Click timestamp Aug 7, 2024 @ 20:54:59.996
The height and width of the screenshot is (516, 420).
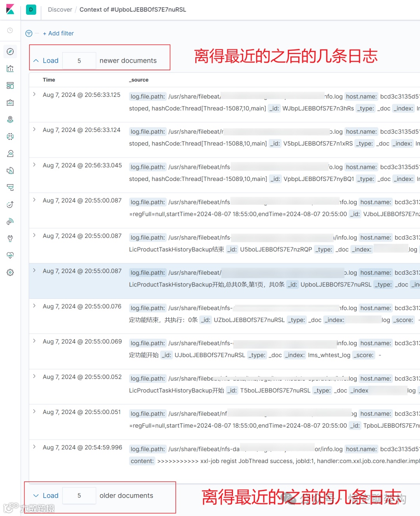82,448
